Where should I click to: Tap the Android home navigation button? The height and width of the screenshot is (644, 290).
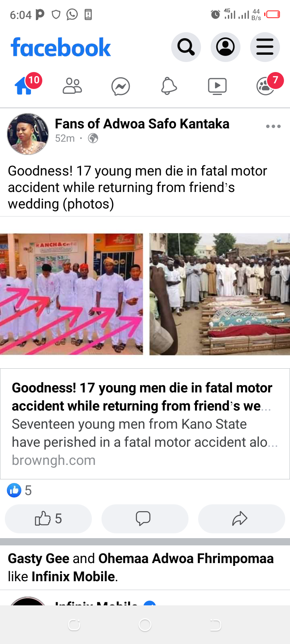pyautogui.click(x=145, y=625)
